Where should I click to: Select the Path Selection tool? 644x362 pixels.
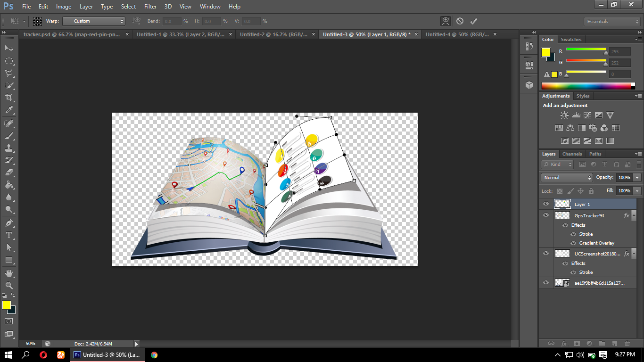tap(9, 247)
